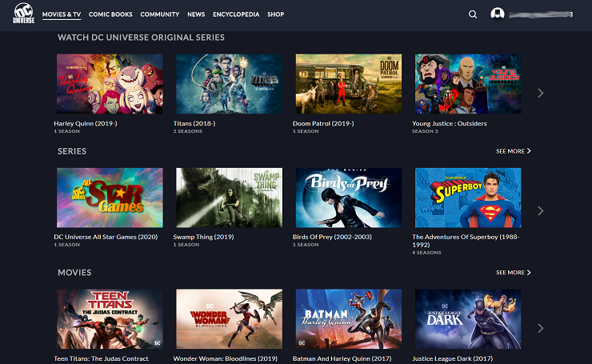Open Doom Patrol thumbnail
592x364 pixels.
(349, 84)
